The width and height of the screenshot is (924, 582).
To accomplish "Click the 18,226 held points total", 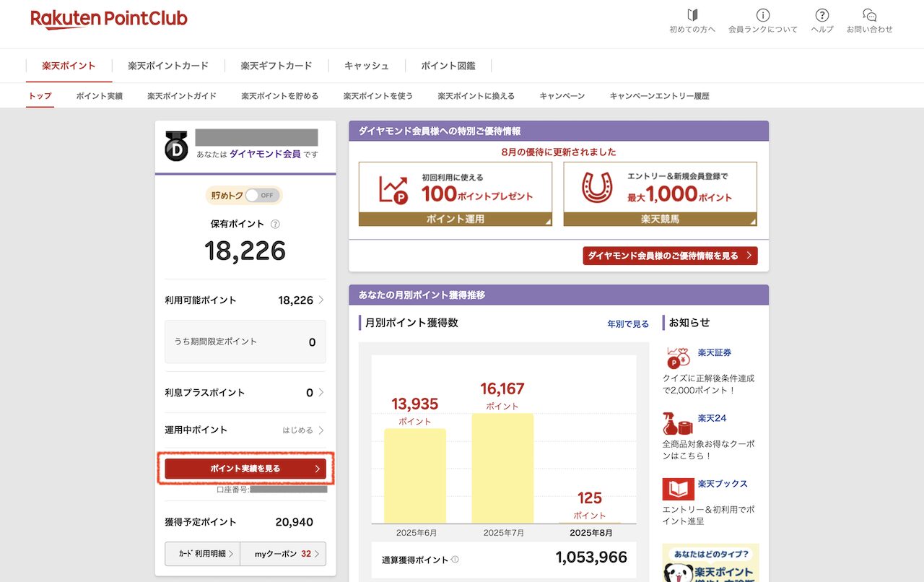I will [245, 251].
